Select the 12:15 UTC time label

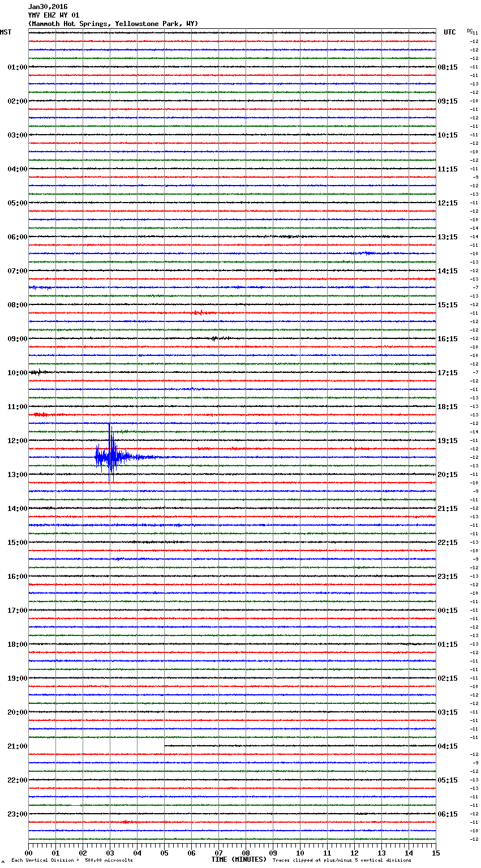(448, 203)
